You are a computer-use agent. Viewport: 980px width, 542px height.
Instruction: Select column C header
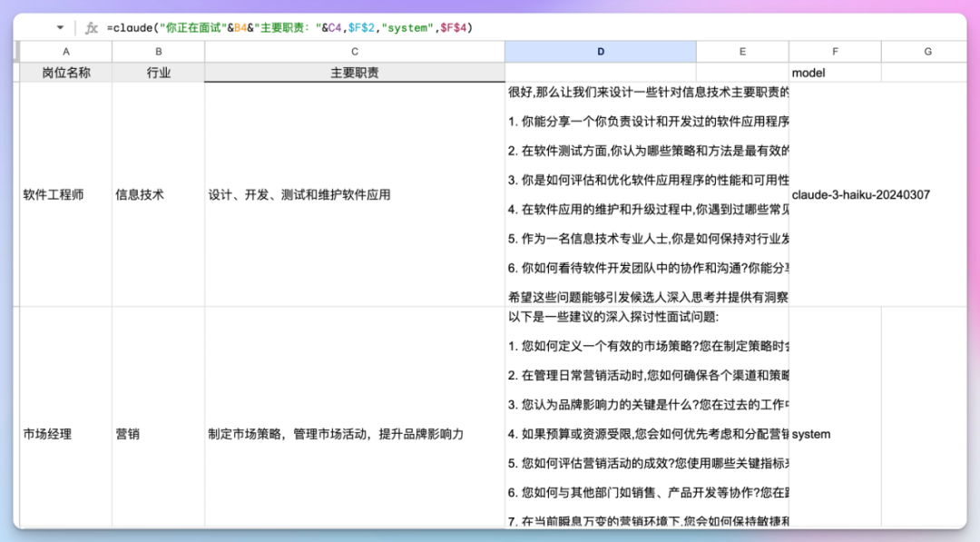coord(354,52)
